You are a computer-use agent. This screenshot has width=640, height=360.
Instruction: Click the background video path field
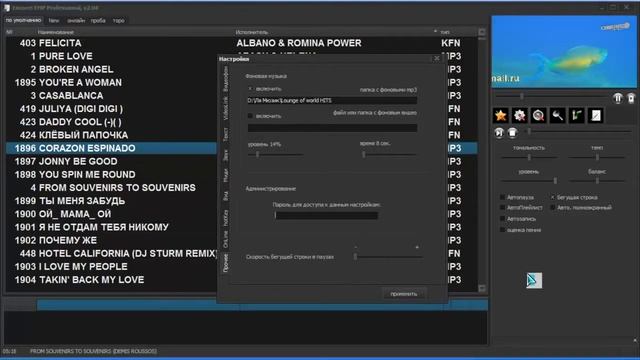[332, 128]
